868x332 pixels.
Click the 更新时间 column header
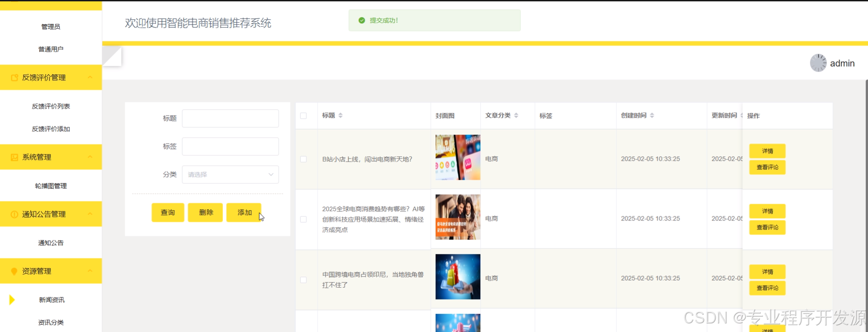point(724,116)
